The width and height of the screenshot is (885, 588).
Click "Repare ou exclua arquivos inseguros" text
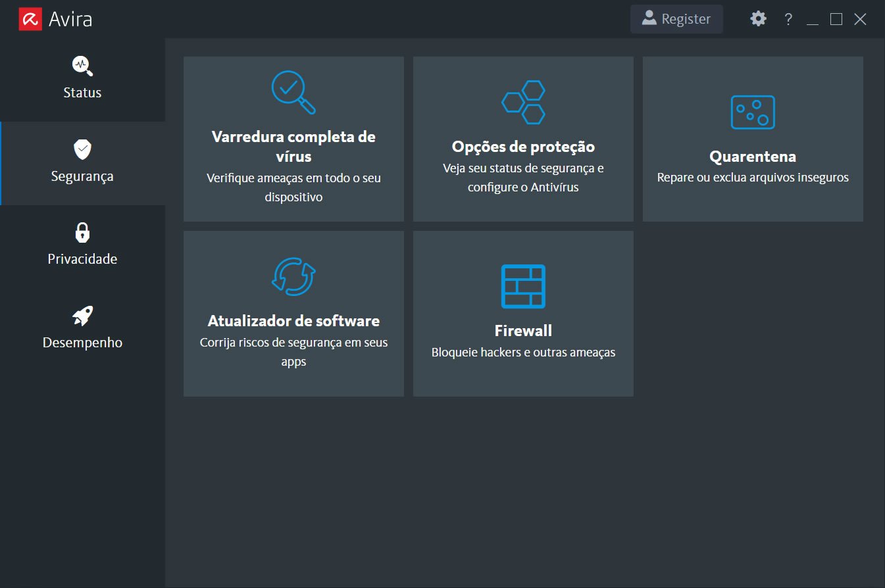[x=753, y=178]
